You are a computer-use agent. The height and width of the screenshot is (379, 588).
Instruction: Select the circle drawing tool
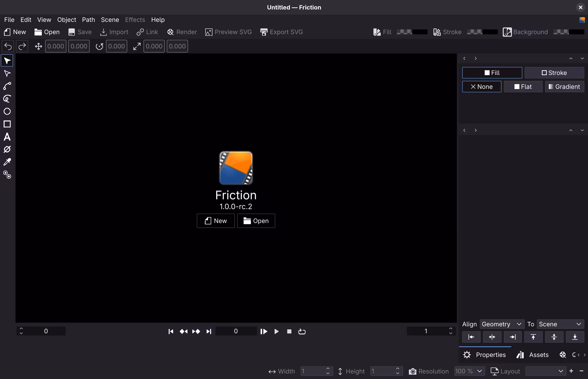tap(7, 111)
